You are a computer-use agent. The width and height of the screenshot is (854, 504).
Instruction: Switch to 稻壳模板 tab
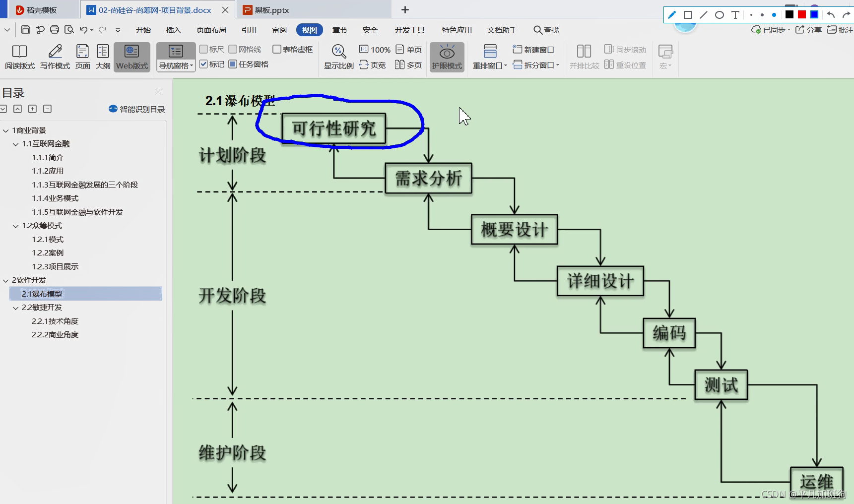pyautogui.click(x=42, y=10)
